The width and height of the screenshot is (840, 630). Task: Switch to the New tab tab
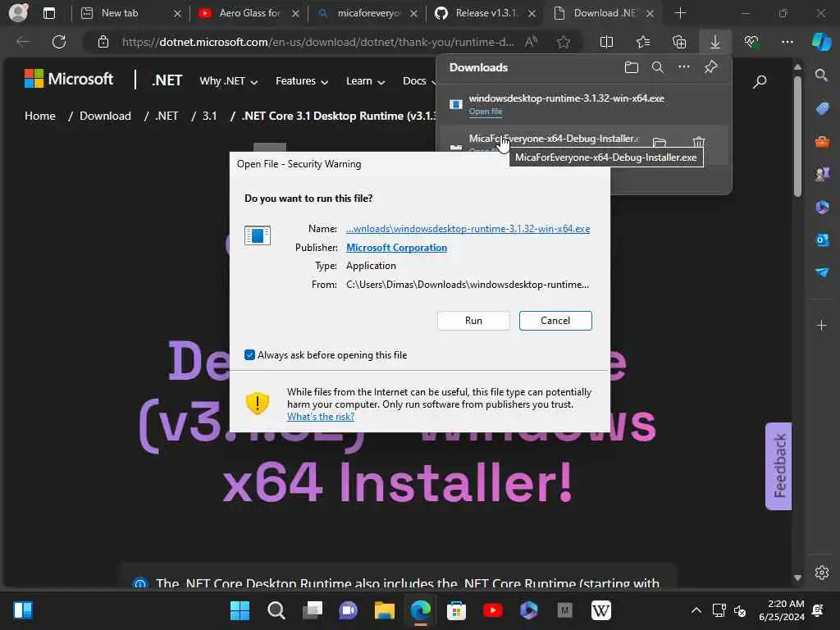coord(130,13)
